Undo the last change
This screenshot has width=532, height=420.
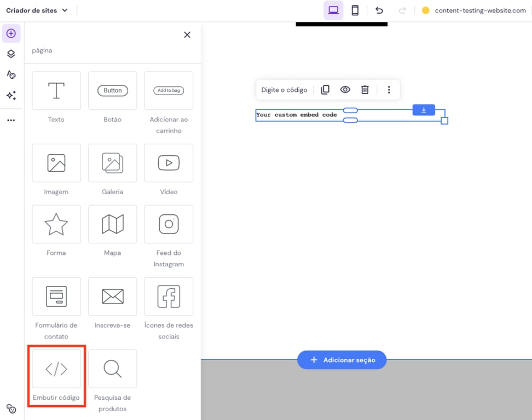click(x=379, y=10)
